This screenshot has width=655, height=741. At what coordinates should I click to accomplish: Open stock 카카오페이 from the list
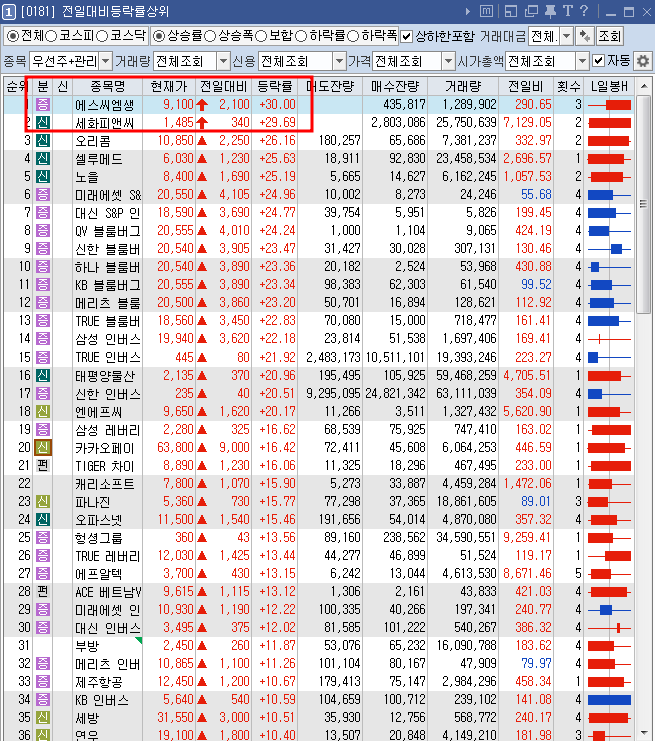pos(104,448)
